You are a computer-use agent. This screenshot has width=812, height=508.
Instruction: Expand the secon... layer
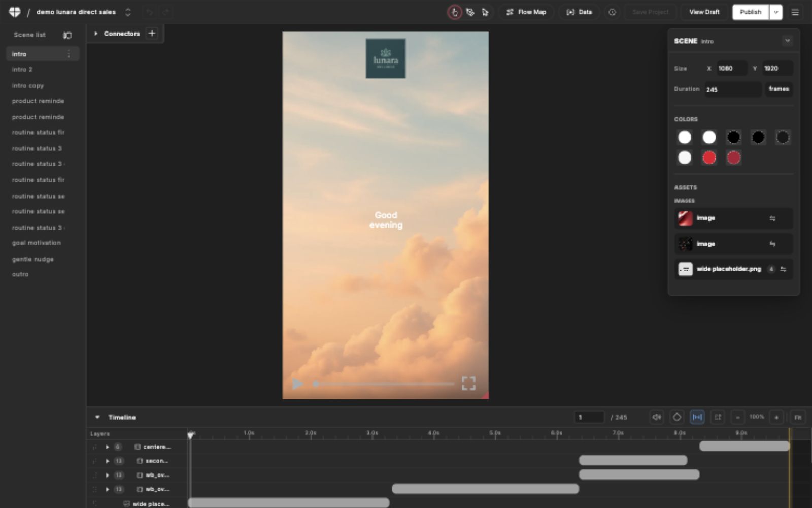pos(107,461)
